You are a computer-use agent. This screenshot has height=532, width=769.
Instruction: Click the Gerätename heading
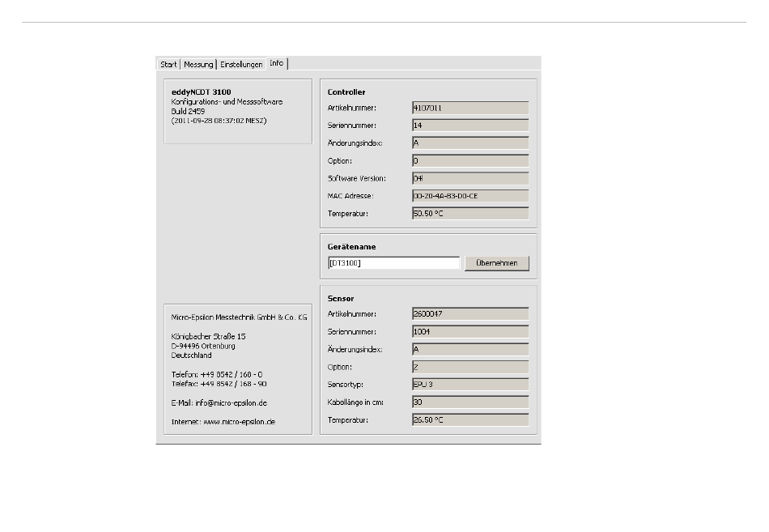(351, 247)
